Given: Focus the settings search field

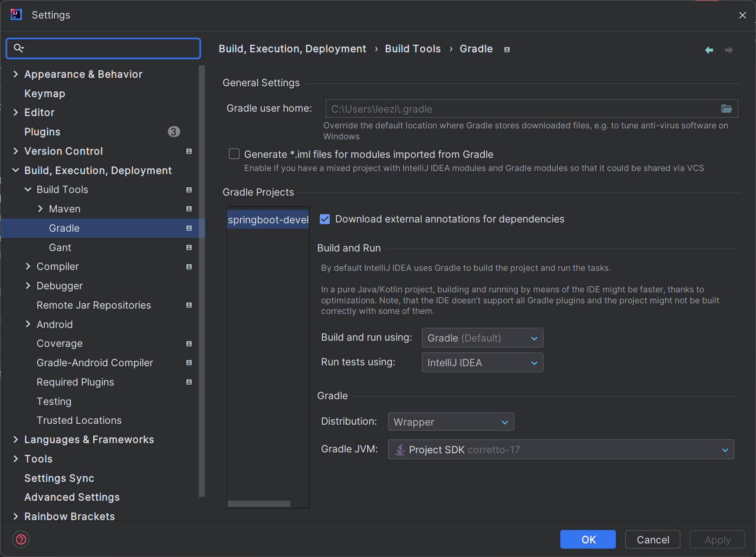Looking at the screenshot, I should [103, 48].
